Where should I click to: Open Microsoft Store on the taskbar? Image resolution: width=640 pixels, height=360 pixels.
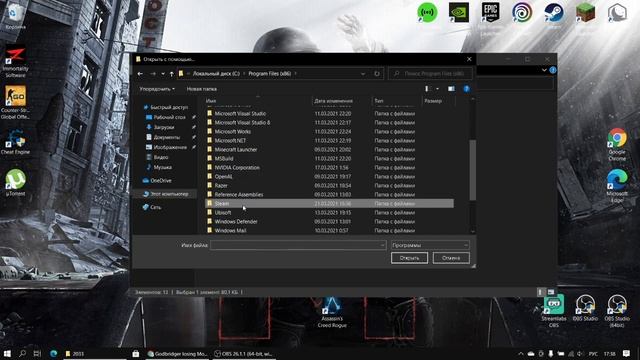(x=136, y=353)
